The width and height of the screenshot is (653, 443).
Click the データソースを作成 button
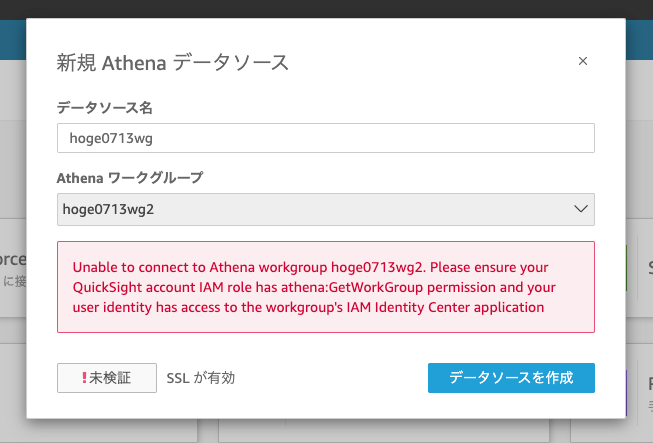[x=511, y=378]
